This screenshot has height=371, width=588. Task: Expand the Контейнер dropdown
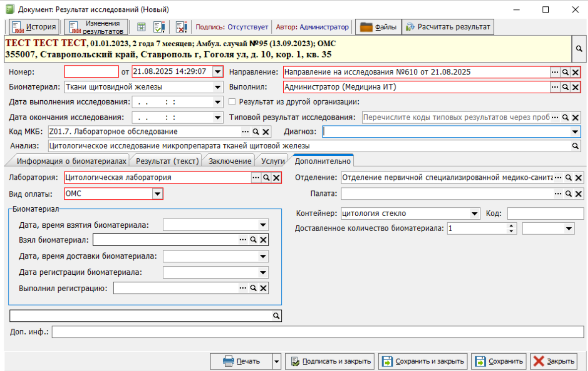click(x=474, y=214)
